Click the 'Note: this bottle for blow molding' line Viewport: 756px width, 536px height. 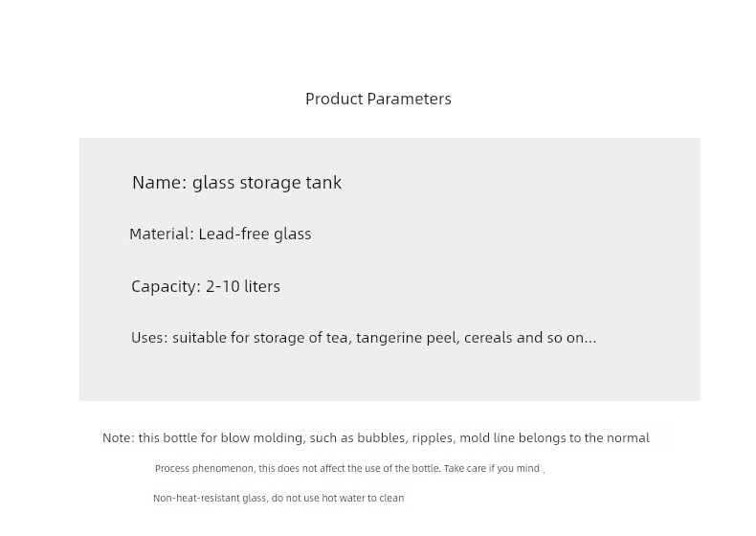(x=375, y=438)
